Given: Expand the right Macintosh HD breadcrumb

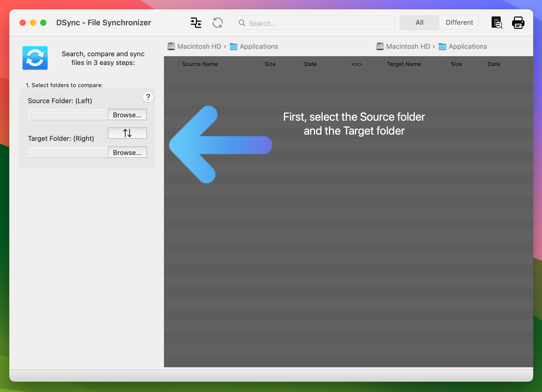Looking at the screenshot, I should 407,46.
